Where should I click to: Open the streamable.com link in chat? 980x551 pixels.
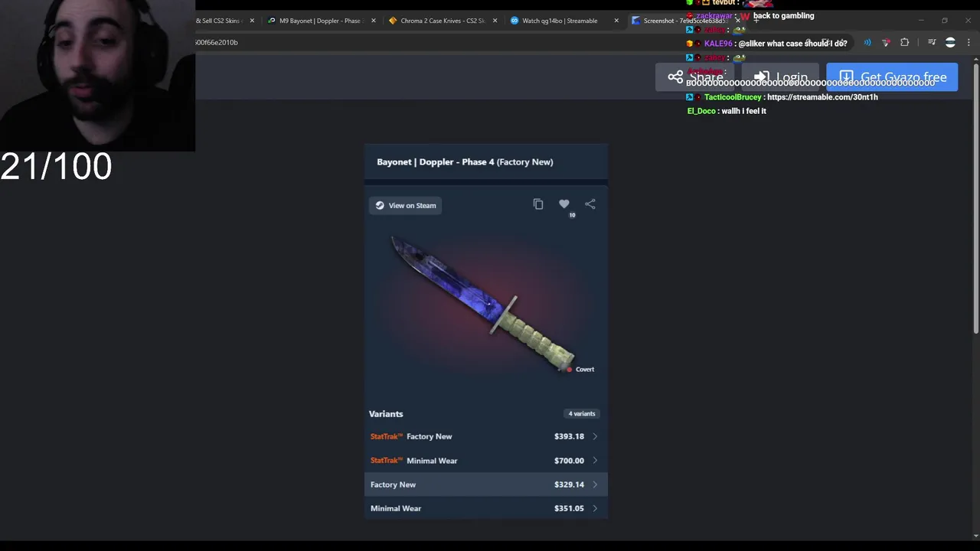822,97
